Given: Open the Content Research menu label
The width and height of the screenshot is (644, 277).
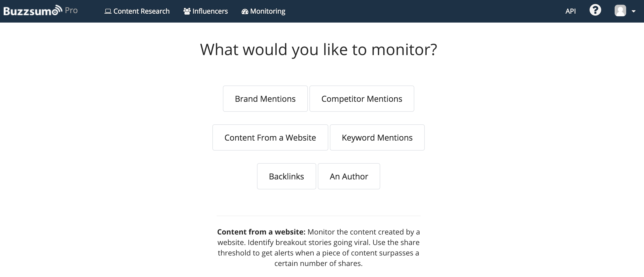Looking at the screenshot, I should pyautogui.click(x=141, y=11).
